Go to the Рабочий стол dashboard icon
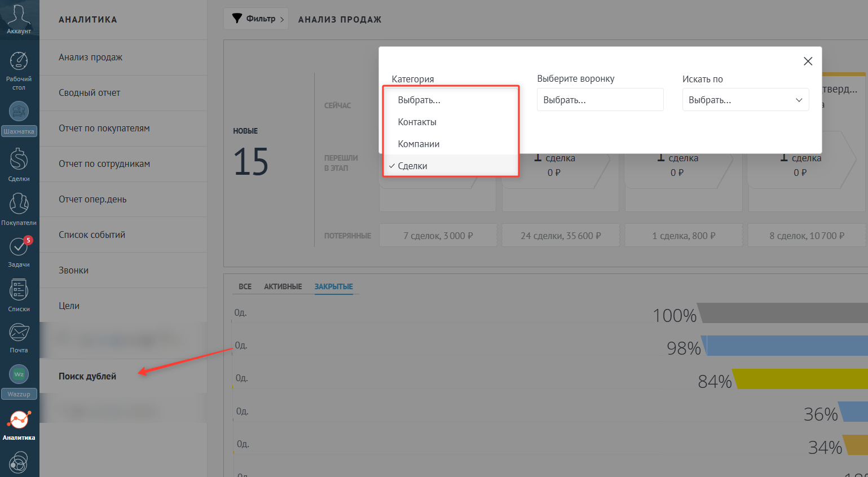The height and width of the screenshot is (477, 868). [19, 61]
